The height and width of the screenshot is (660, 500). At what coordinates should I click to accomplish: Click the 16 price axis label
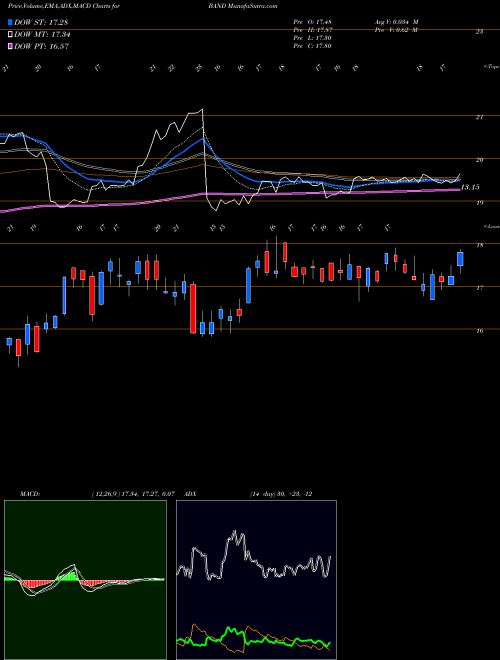[479, 331]
